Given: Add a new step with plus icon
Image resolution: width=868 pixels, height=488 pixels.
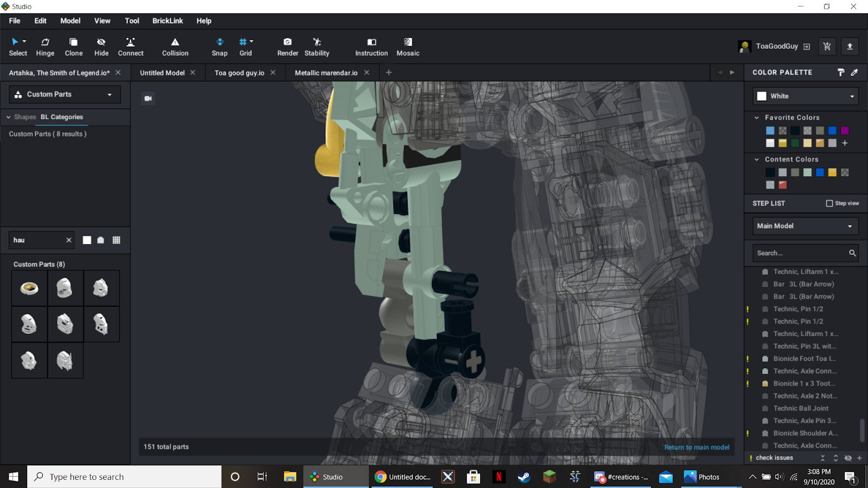Looking at the screenshot, I should (859, 458).
